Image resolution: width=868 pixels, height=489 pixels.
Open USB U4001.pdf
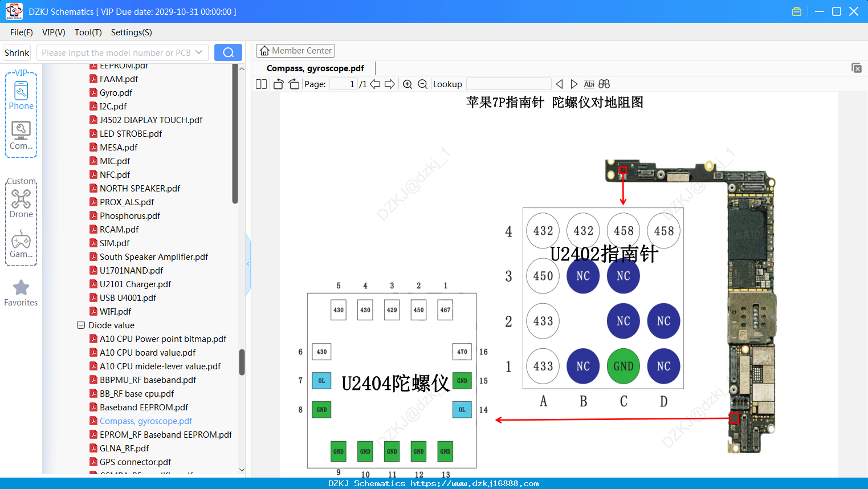(128, 298)
